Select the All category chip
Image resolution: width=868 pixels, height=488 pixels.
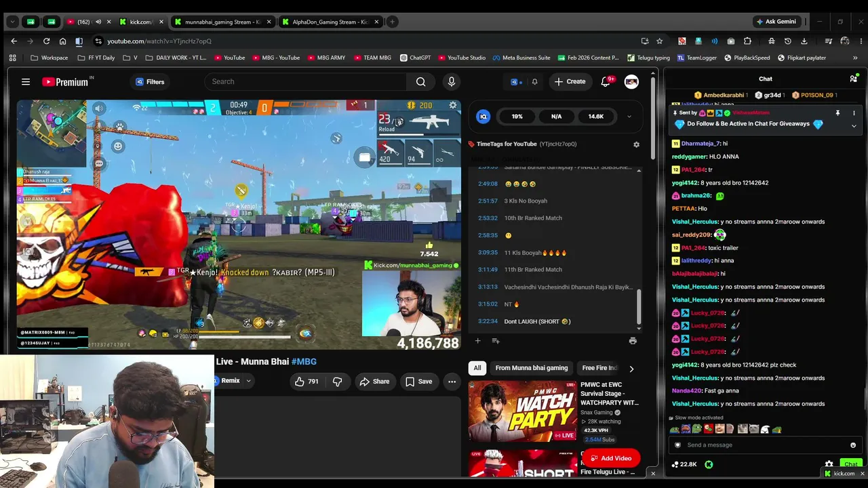click(x=477, y=368)
